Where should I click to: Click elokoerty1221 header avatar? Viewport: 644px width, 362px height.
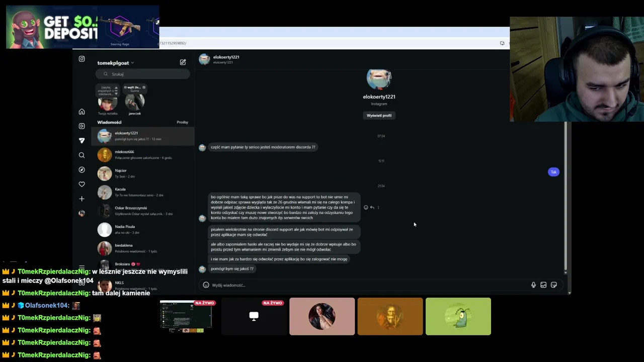pos(204,59)
